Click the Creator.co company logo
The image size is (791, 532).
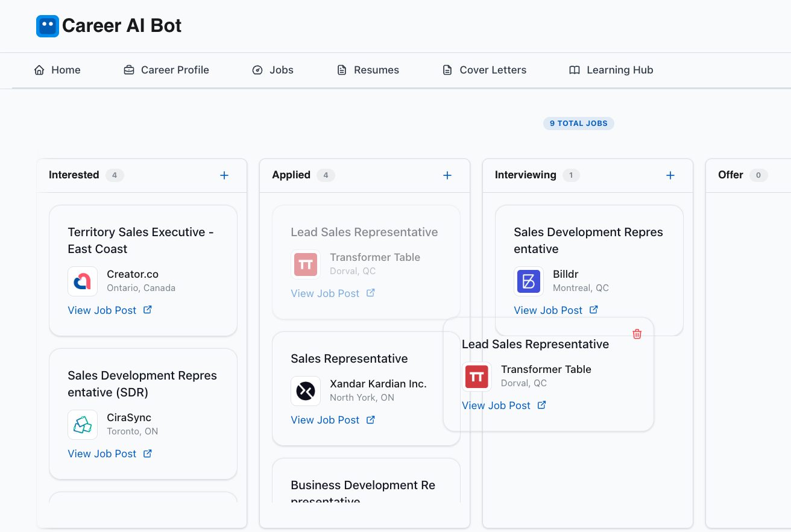[x=83, y=281]
